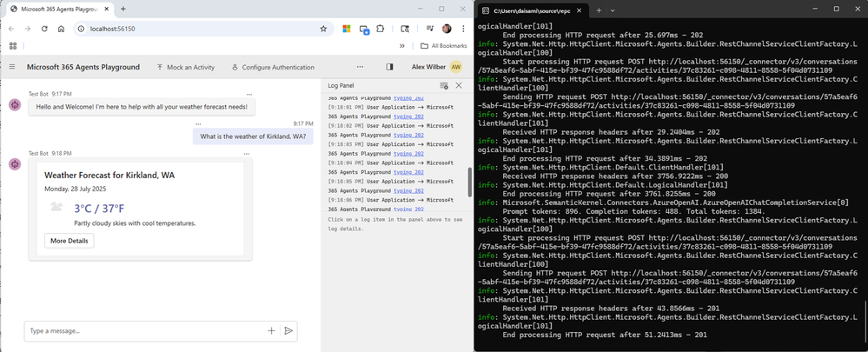This screenshot has width=868, height=352.
Task: Click the More Details button on weather card
Action: 70,241
